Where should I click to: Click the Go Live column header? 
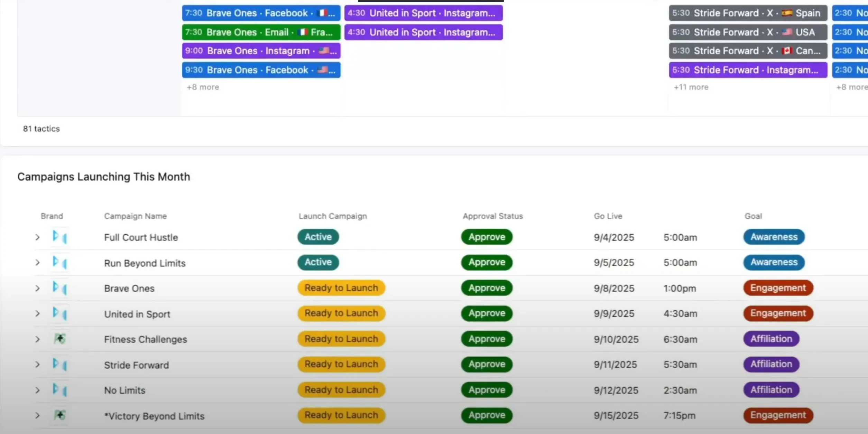coord(608,216)
